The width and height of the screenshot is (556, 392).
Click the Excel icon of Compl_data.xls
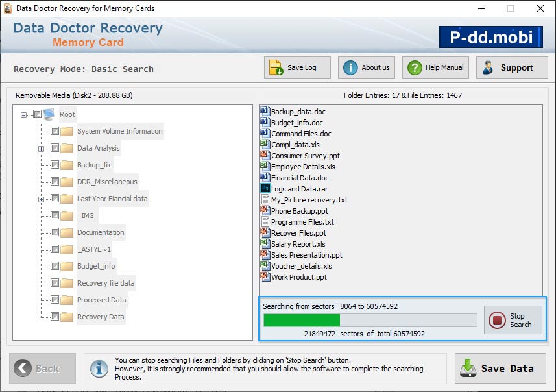click(265, 144)
